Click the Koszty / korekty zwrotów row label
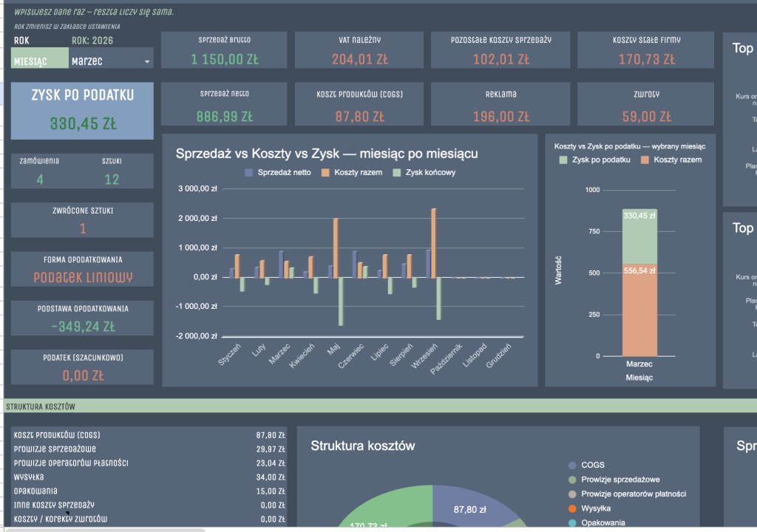The width and height of the screenshot is (757, 532). click(x=61, y=519)
